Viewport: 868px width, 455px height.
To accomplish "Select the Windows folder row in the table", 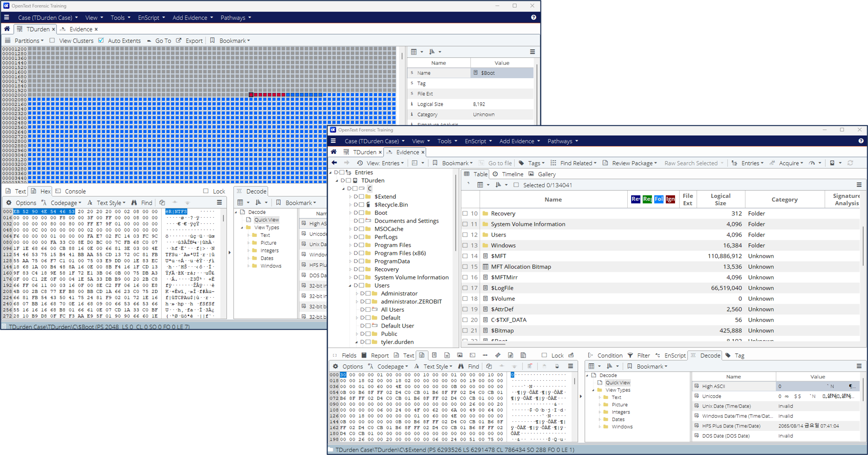I will [x=661, y=245].
